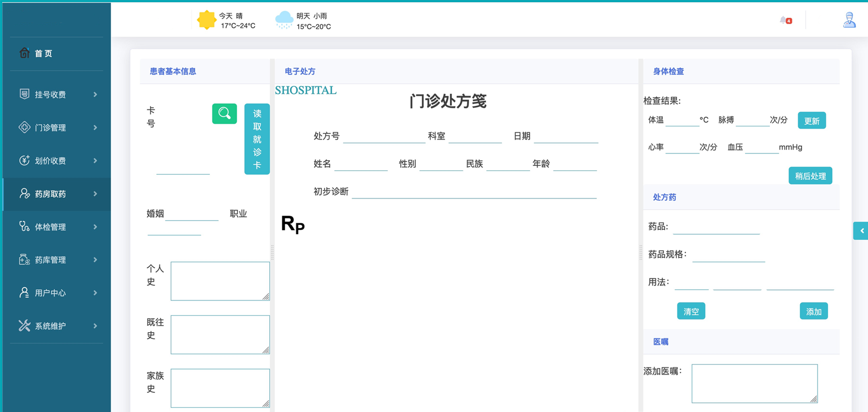Focus the 添加医嘱 text area

tap(754, 383)
